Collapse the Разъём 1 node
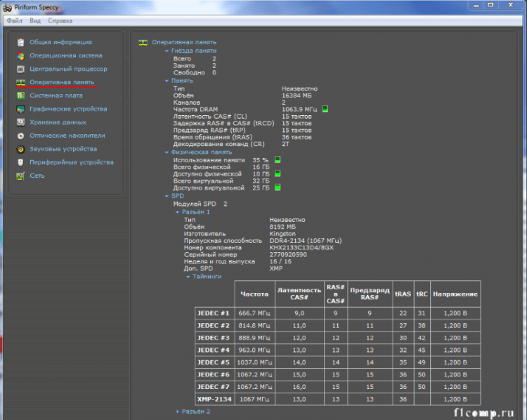The height and width of the screenshot is (420, 527). click(x=178, y=212)
